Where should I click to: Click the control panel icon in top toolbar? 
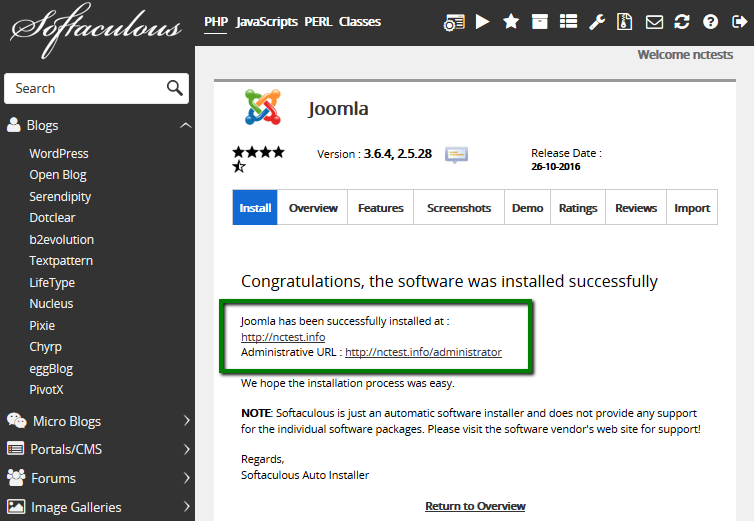(454, 22)
